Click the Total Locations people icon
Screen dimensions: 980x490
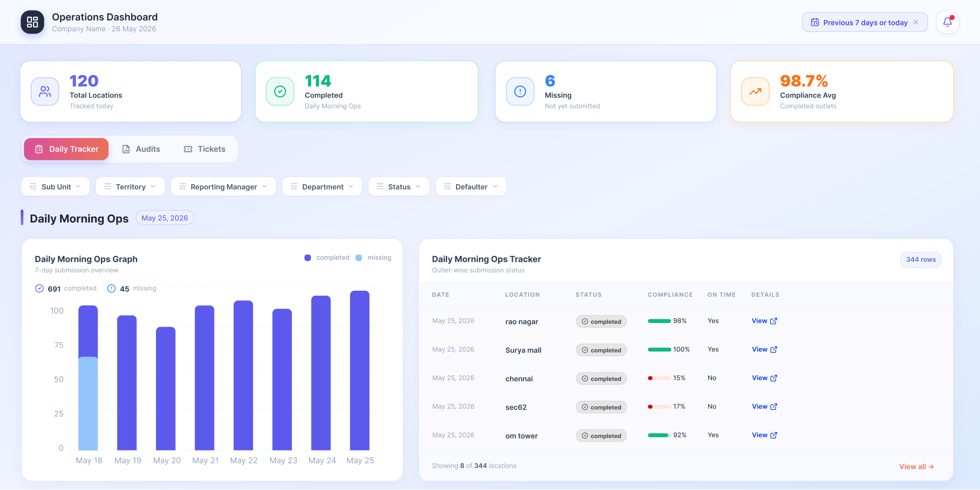[x=45, y=91]
